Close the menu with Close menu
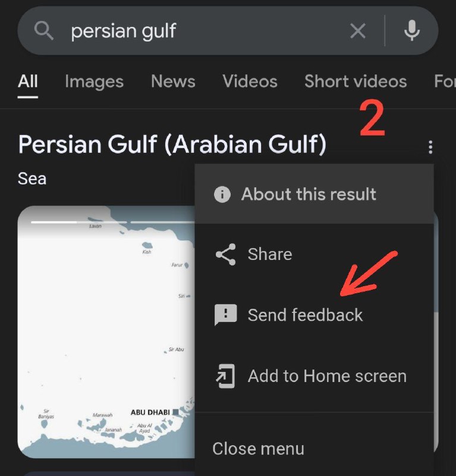This screenshot has width=456, height=476. pos(258,449)
